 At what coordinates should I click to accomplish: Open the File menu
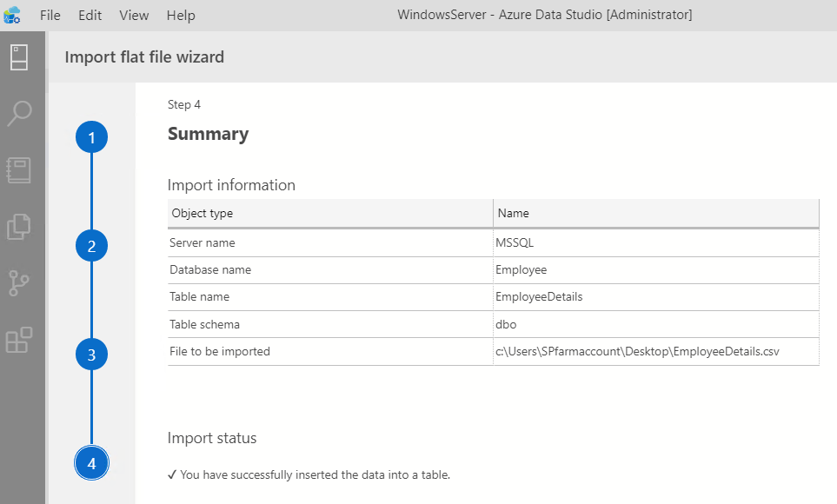pos(50,16)
